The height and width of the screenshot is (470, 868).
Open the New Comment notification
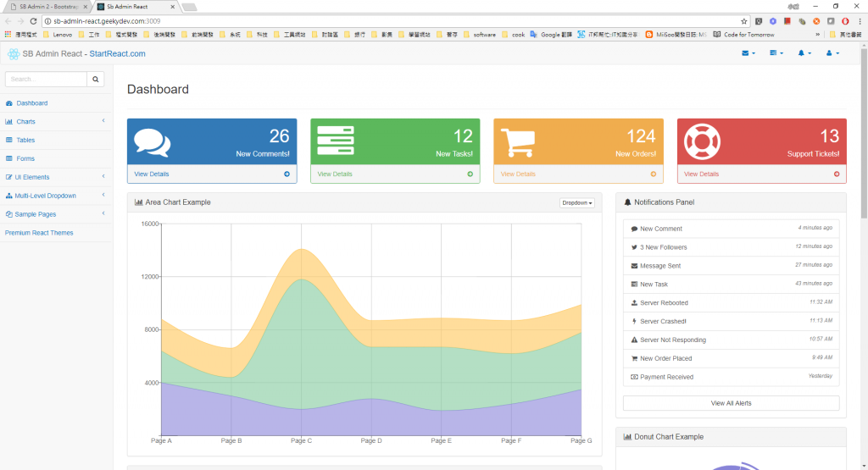(x=731, y=229)
